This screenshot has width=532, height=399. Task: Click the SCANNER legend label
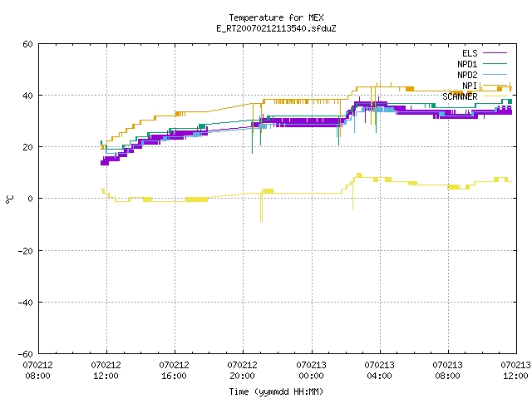pyautogui.click(x=460, y=96)
